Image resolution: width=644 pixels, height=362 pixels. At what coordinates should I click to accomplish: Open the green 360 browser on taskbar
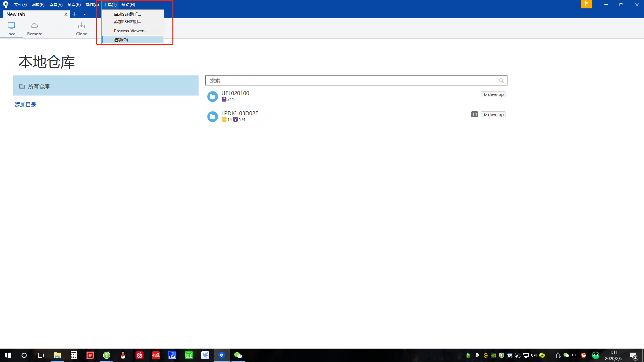107,355
